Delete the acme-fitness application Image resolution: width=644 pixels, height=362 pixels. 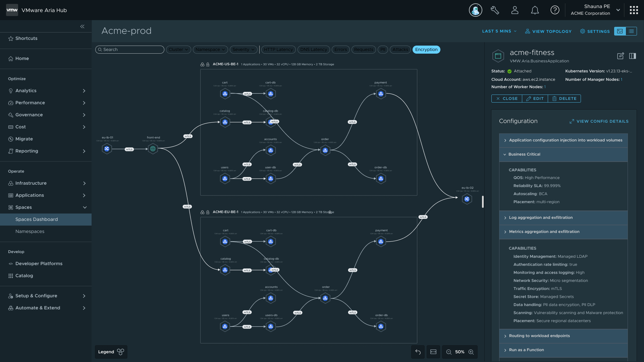click(x=564, y=99)
